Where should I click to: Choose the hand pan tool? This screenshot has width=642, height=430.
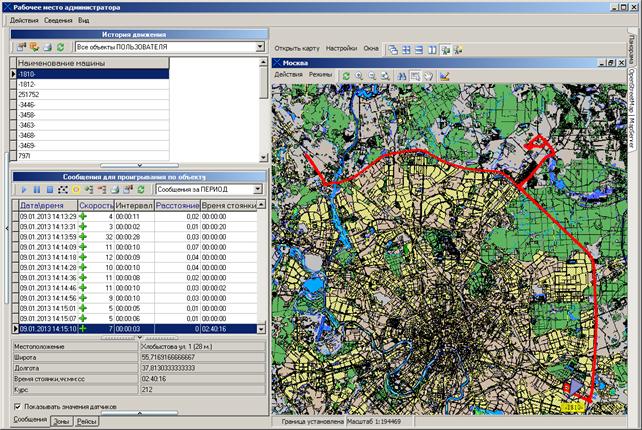click(428, 76)
